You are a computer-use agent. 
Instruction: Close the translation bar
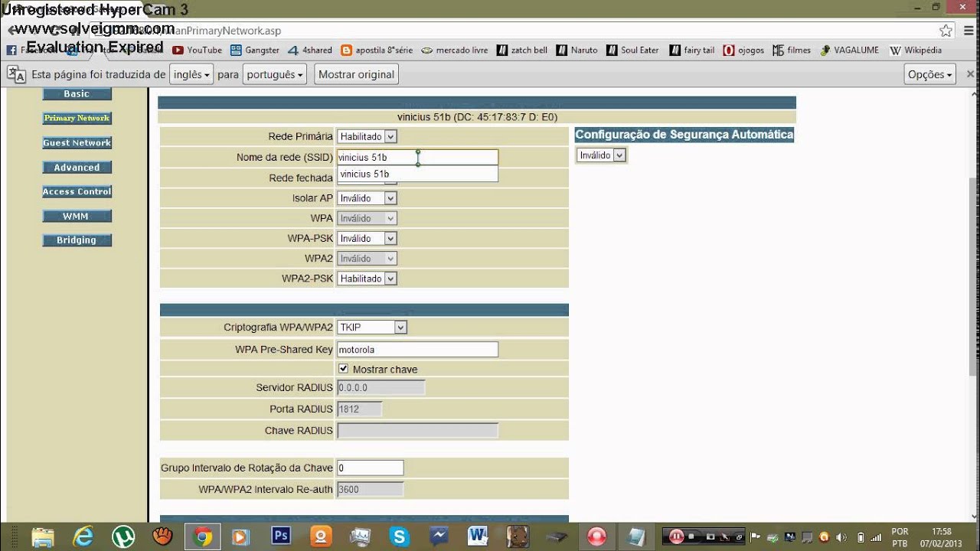[x=970, y=74]
